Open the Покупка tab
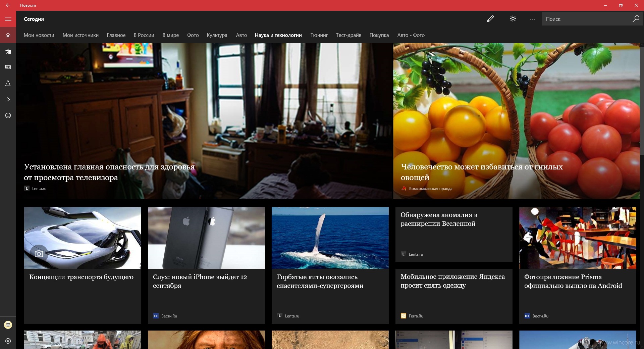Screen dimensions: 644x349 (x=379, y=35)
